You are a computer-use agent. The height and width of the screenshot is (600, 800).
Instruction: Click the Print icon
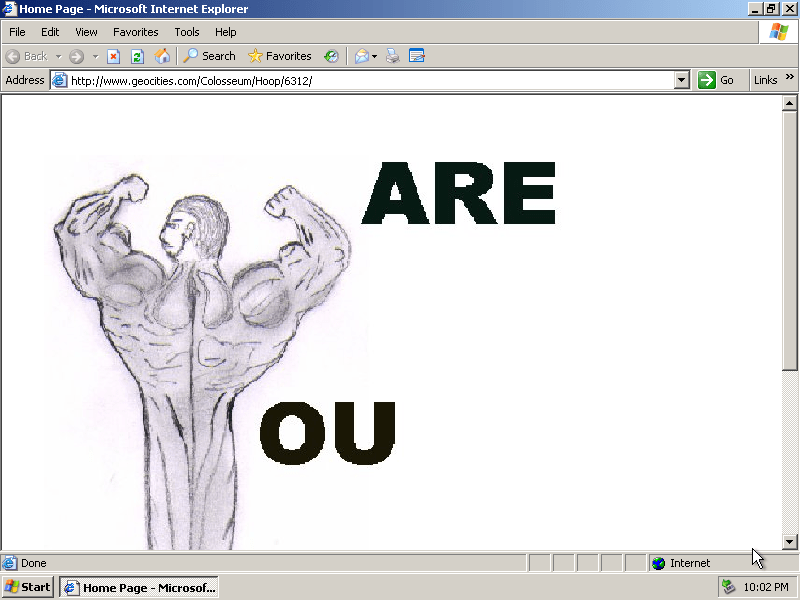(393, 56)
